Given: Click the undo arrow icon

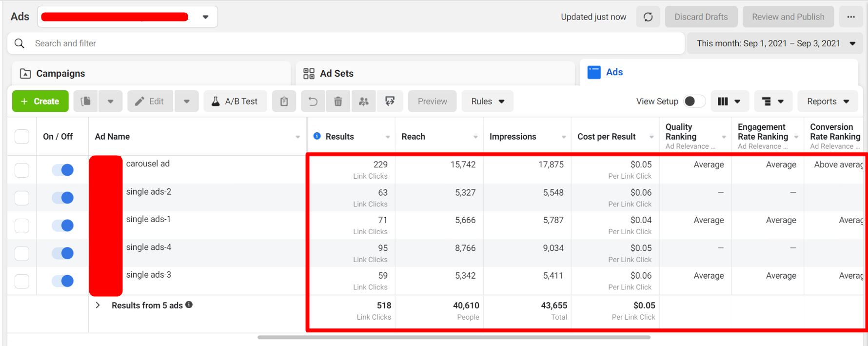Looking at the screenshot, I should pyautogui.click(x=313, y=101).
